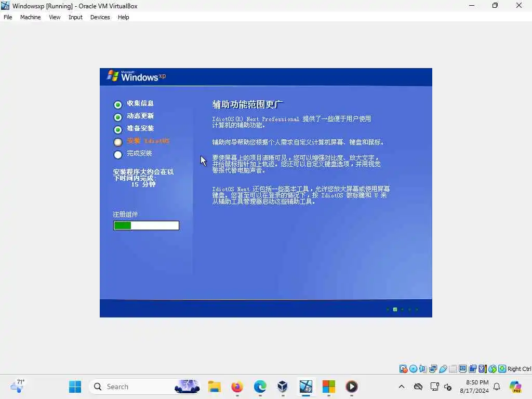The width and height of the screenshot is (532, 399).
Task: Click the green 注册组件 progress bar
Action: [x=146, y=225]
